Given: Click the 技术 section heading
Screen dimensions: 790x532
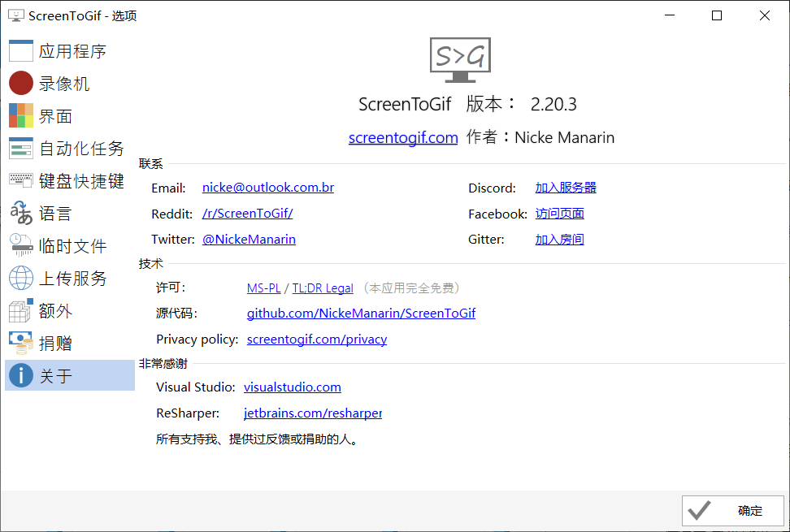Looking at the screenshot, I should click(150, 263).
